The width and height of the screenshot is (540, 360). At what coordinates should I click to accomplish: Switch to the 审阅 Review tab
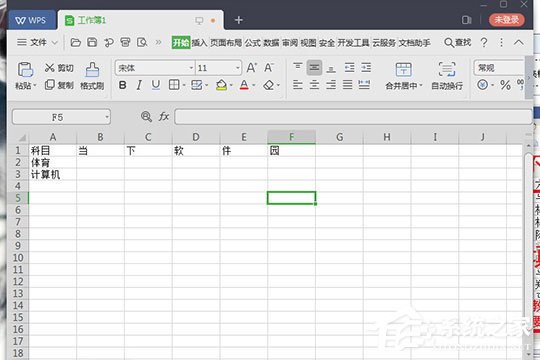pyautogui.click(x=290, y=43)
